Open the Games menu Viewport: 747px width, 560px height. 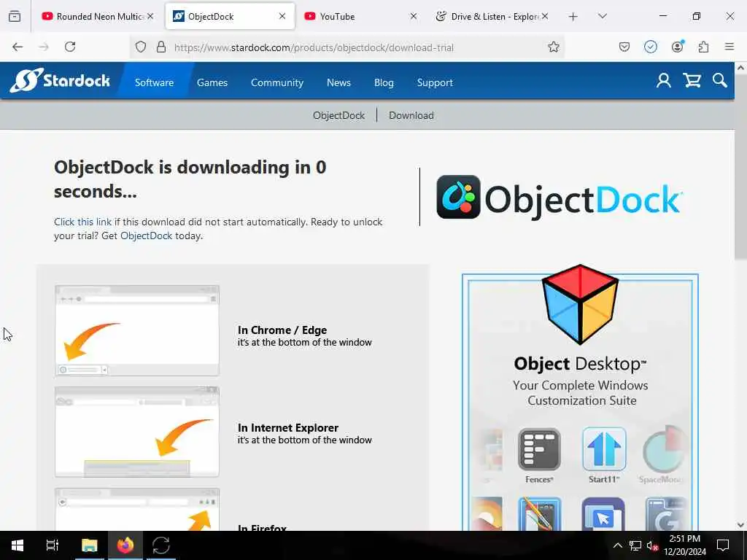[x=212, y=82]
